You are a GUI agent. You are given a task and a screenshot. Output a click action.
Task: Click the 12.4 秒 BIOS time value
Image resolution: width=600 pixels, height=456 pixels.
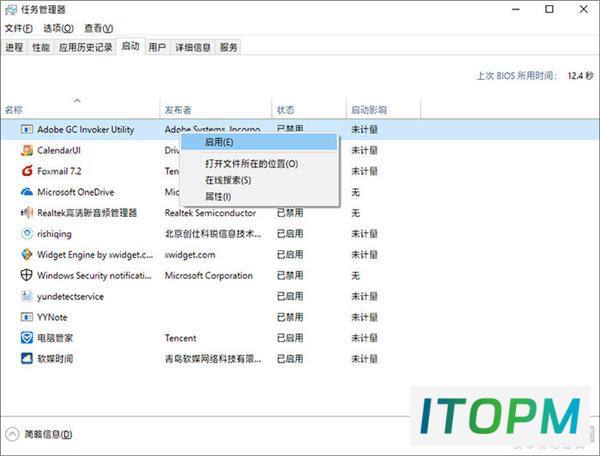[x=580, y=76]
